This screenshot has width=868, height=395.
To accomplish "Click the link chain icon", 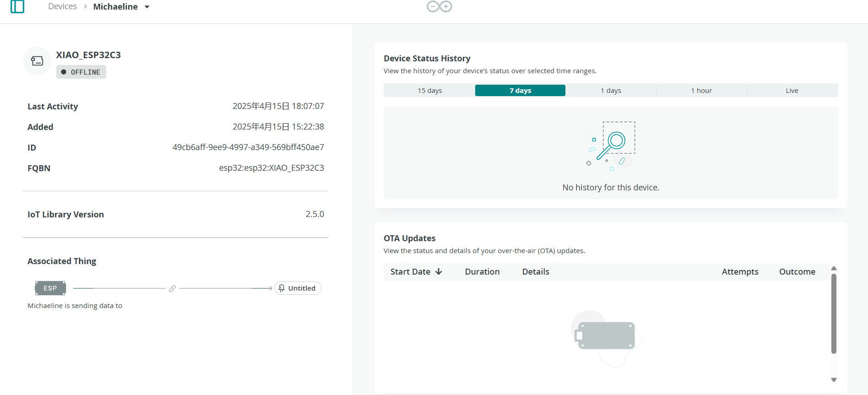I will (x=172, y=288).
